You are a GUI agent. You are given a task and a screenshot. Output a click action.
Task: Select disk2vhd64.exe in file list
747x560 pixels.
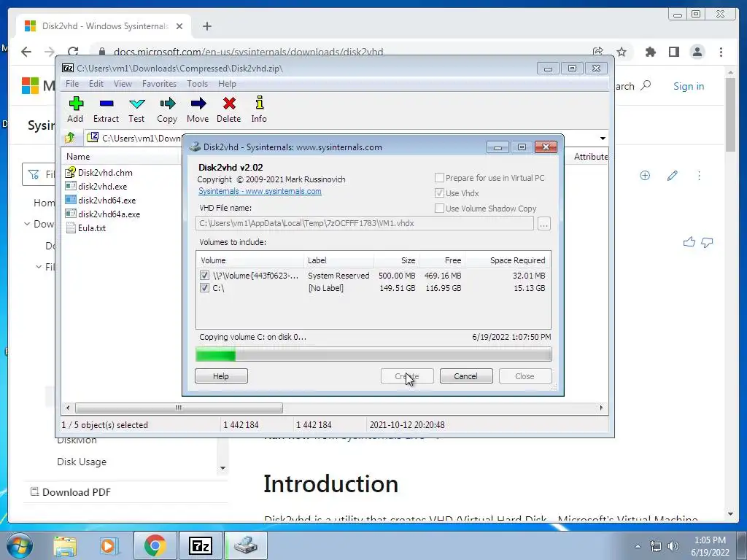click(x=107, y=200)
